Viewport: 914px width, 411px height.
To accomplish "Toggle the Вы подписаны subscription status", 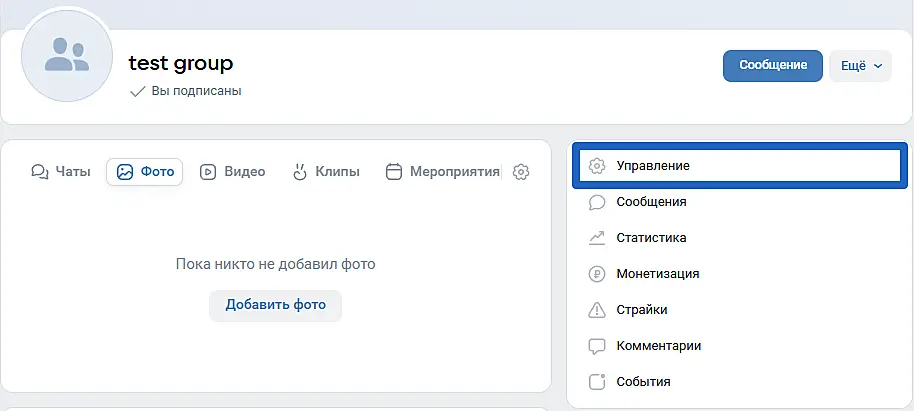I will point(187,91).
